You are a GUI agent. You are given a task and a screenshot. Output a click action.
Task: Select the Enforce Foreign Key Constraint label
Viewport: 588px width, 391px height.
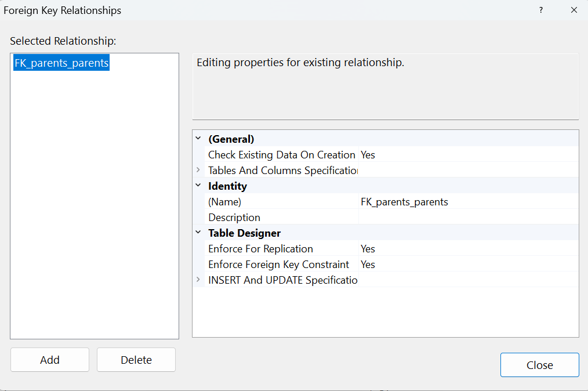[278, 265]
